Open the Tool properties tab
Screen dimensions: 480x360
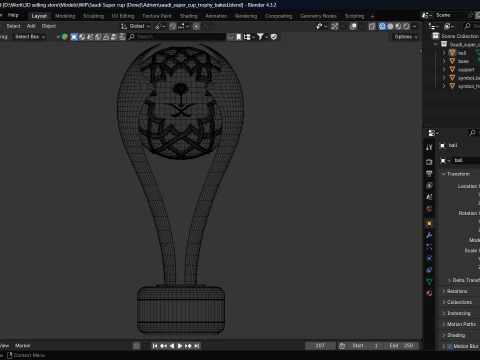click(429, 147)
